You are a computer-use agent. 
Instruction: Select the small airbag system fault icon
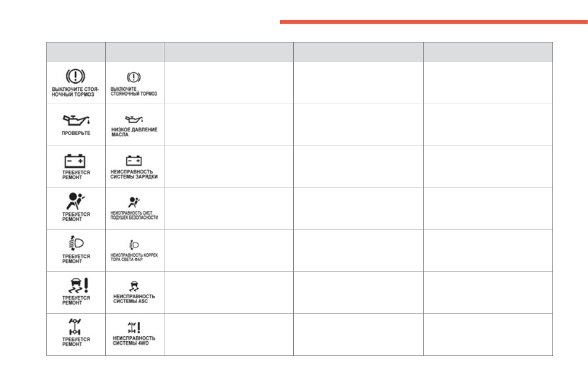pos(134,201)
